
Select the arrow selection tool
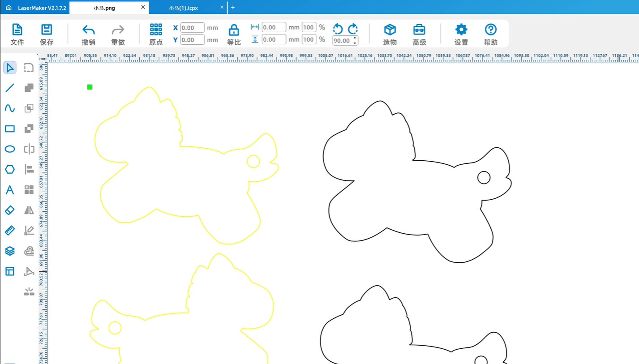coord(10,68)
